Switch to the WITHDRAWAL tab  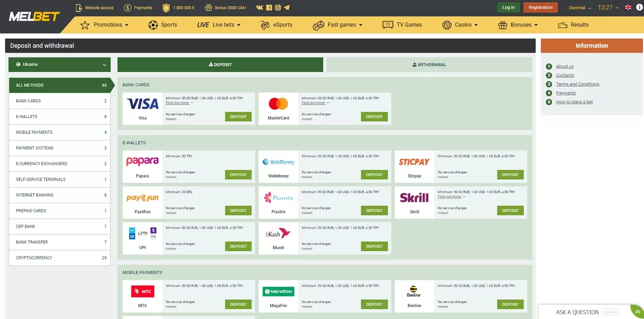pyautogui.click(x=429, y=64)
